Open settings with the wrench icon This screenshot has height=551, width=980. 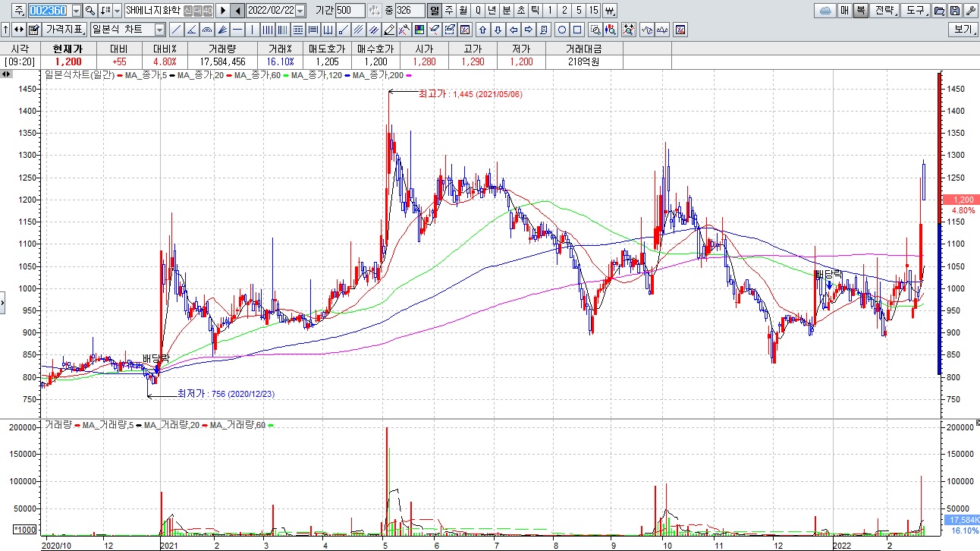coord(971,11)
